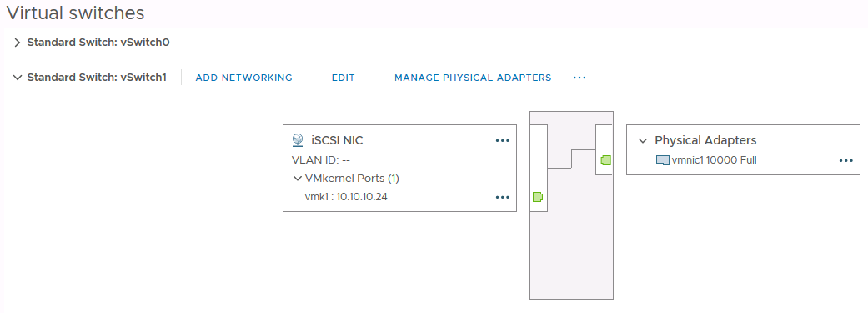Click the Standard Switch: vSwitch1 label
This screenshot has width=868, height=313.
(x=97, y=78)
